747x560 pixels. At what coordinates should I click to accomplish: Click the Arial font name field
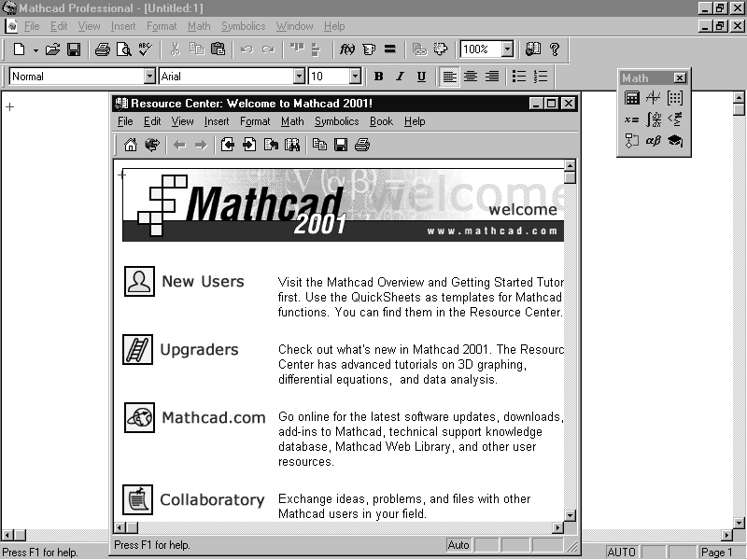tap(226, 77)
